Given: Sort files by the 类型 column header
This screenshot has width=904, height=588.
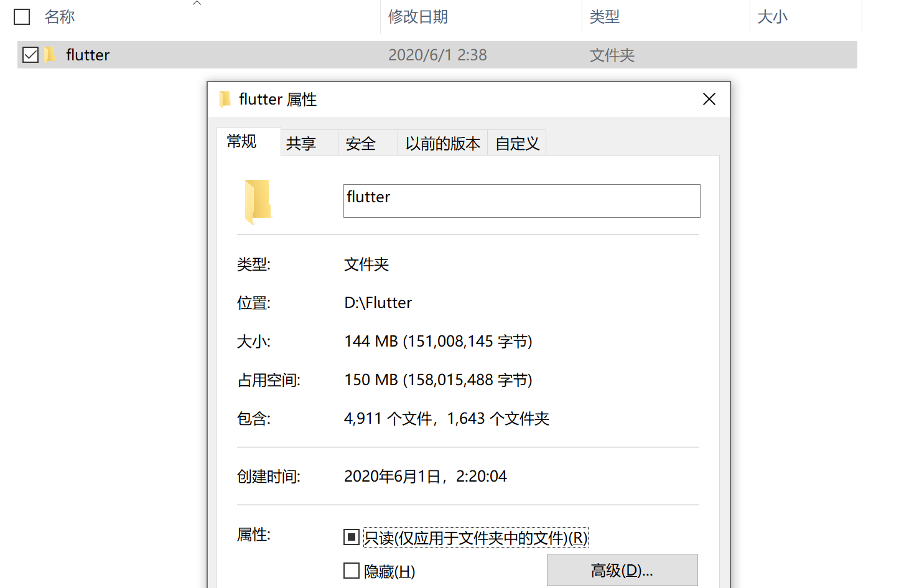Looking at the screenshot, I should (x=605, y=17).
